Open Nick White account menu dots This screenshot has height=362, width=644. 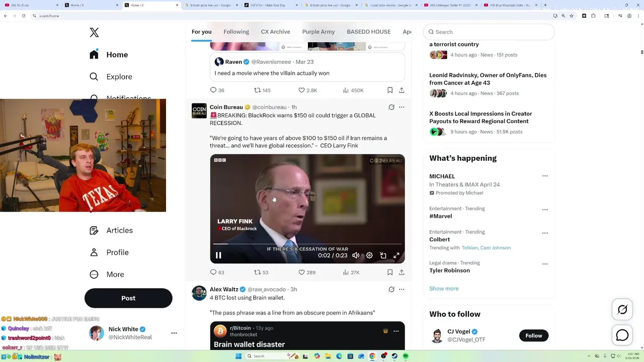click(174, 333)
